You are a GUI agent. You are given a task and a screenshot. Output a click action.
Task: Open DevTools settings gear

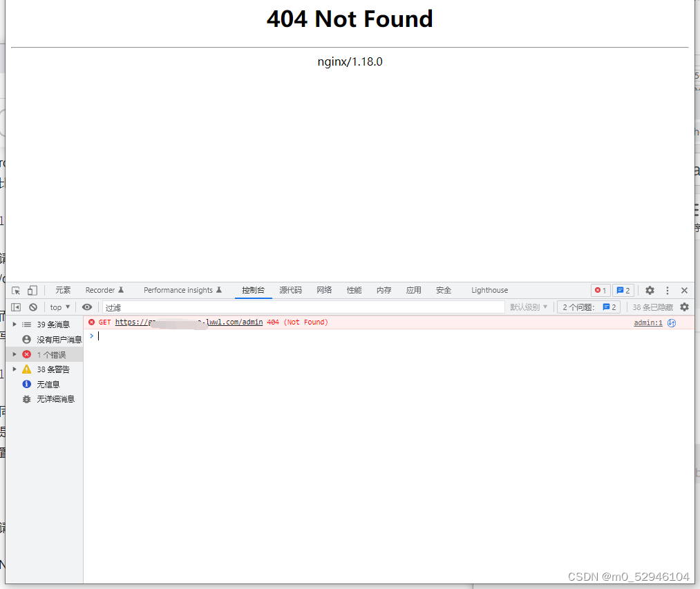coord(650,290)
